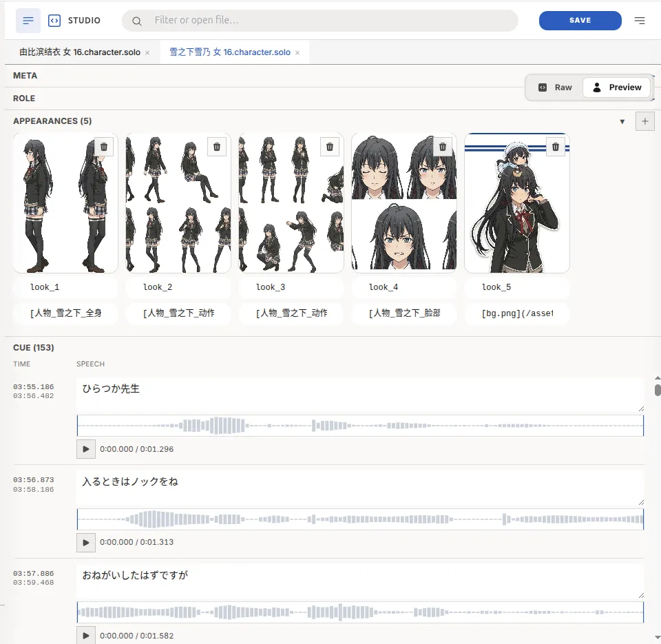This screenshot has width=661, height=644.
Task: Select the look_3 action poses thumbnail
Action: [291, 203]
